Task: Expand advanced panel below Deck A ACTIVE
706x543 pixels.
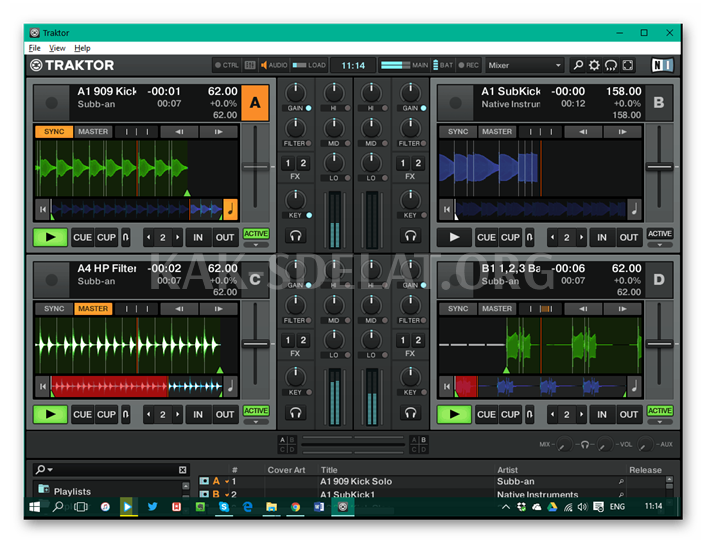Action: pyautogui.click(x=256, y=245)
